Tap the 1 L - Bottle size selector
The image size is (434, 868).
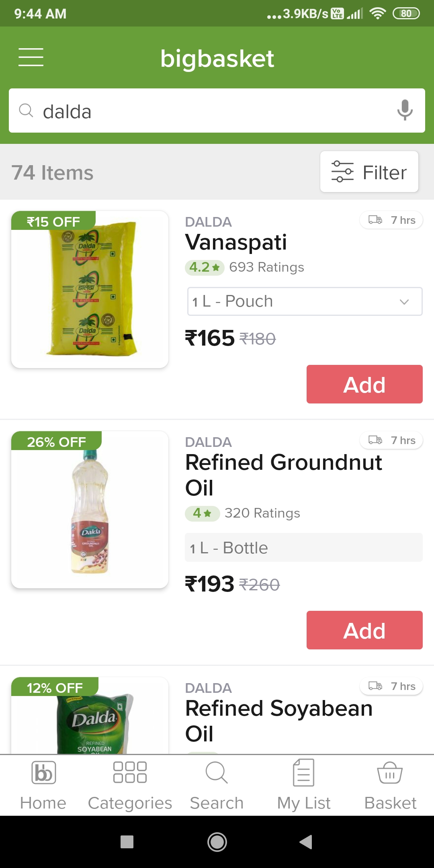click(304, 547)
